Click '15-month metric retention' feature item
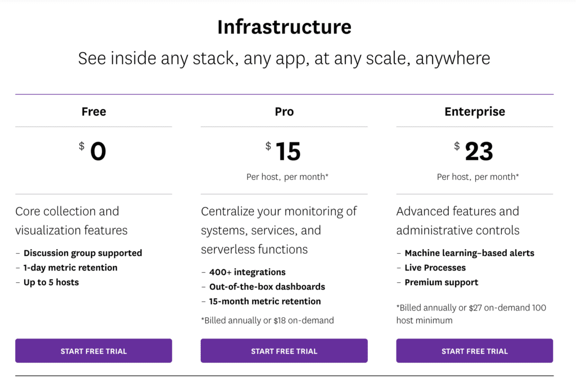 coord(265,301)
